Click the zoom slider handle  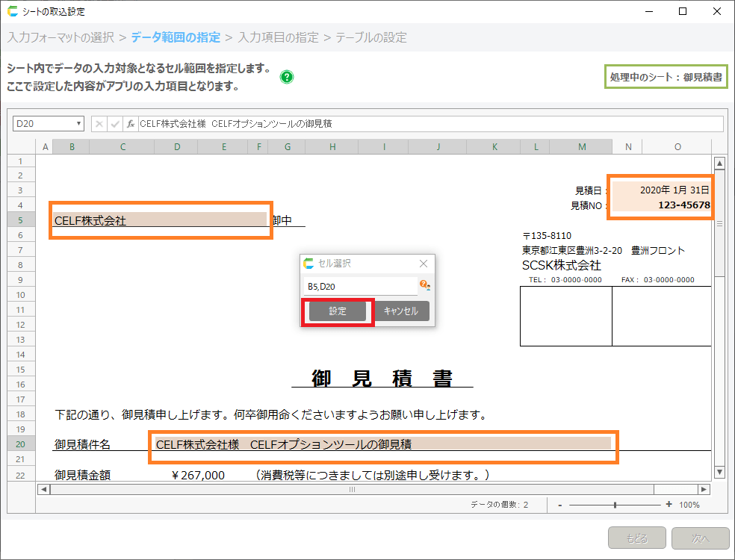615,505
